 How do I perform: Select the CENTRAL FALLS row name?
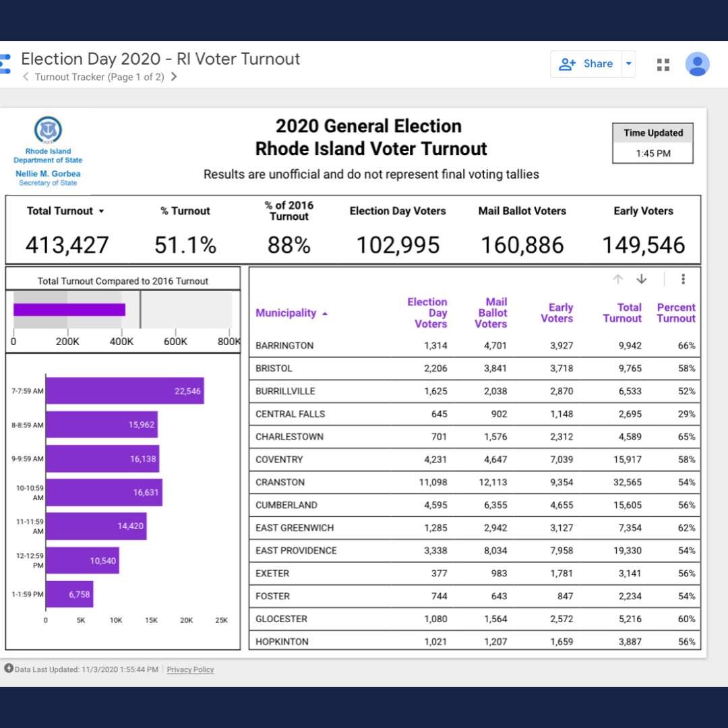[x=290, y=414]
